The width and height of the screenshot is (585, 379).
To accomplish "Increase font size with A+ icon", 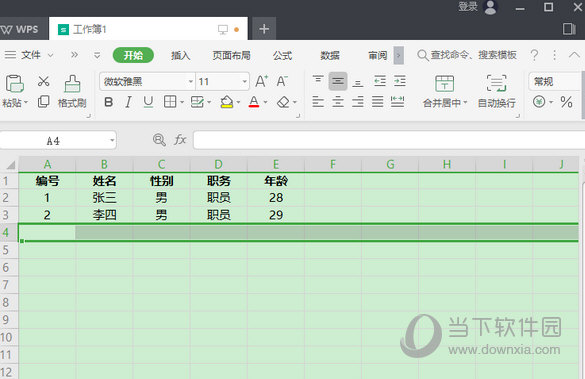I will click(262, 81).
